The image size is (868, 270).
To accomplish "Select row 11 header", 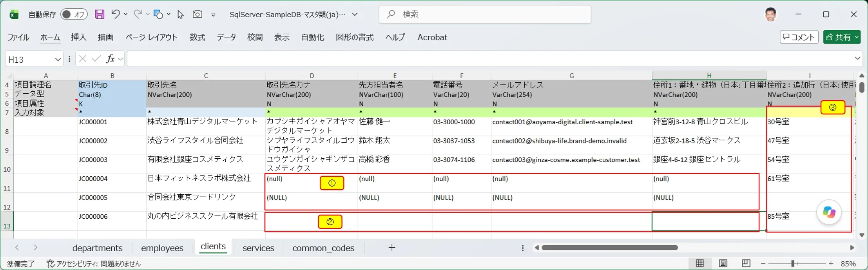I will (x=7, y=183).
